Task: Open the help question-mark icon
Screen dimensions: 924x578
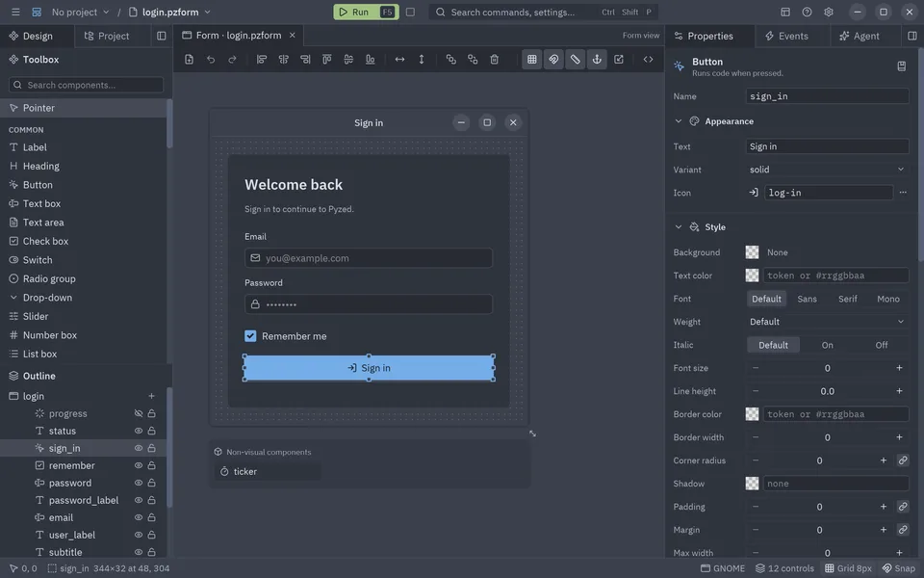Action: (x=807, y=12)
